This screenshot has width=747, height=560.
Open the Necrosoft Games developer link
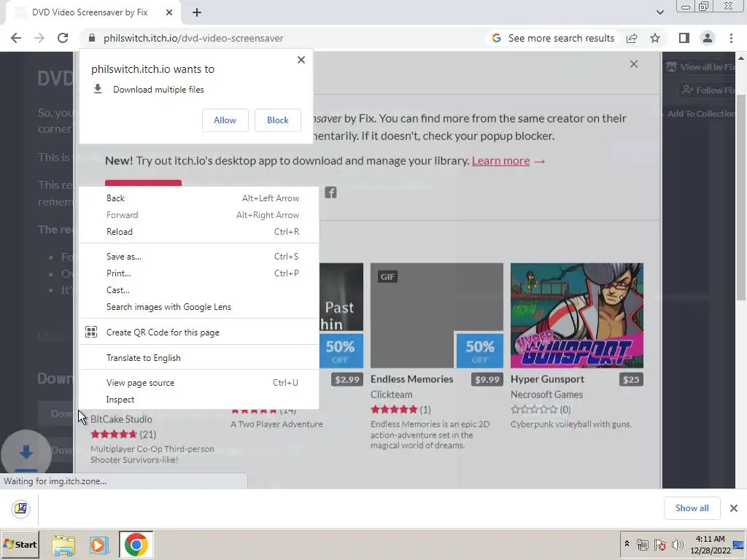coord(546,394)
